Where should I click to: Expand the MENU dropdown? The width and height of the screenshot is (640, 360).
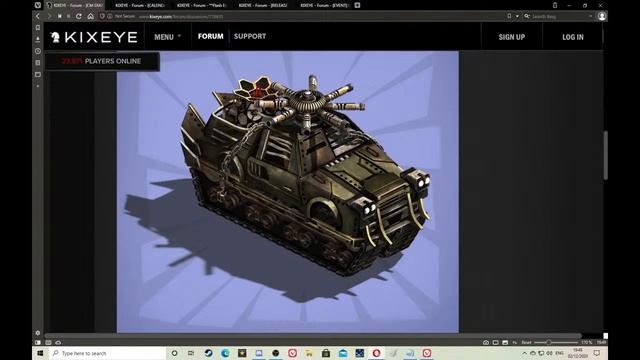pos(167,37)
